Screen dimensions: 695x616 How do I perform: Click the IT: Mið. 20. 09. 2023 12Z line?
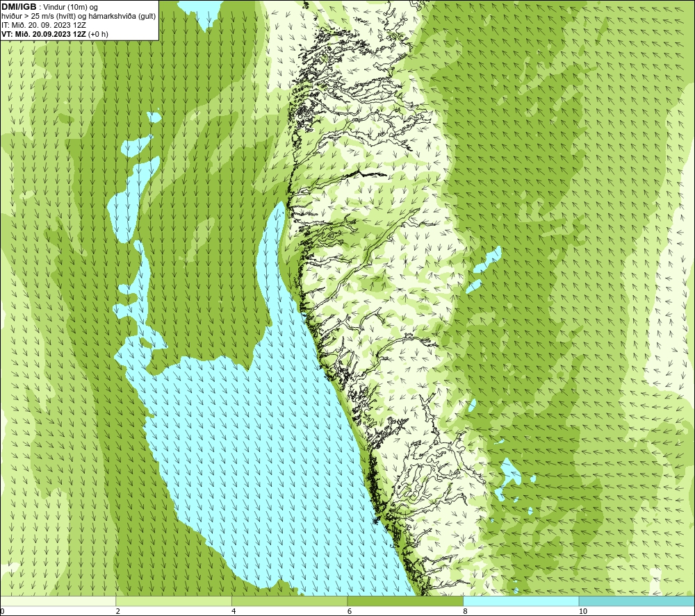(43, 25)
